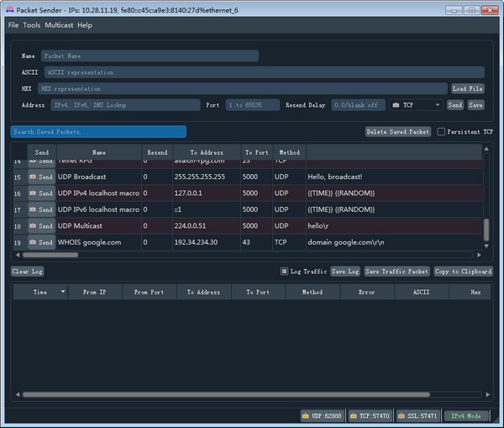The width and height of the screenshot is (504, 428).
Task: Toggle the Log Traffic checkbox
Action: (284, 272)
